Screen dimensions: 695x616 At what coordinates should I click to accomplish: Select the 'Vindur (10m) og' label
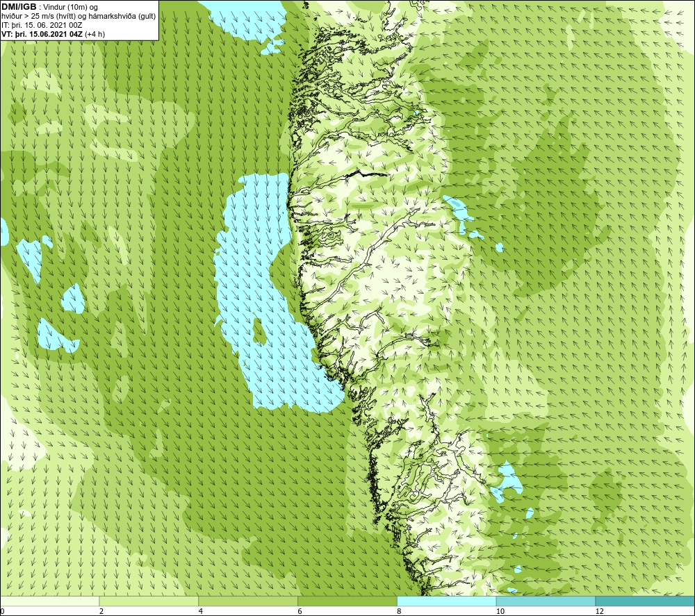coord(70,8)
